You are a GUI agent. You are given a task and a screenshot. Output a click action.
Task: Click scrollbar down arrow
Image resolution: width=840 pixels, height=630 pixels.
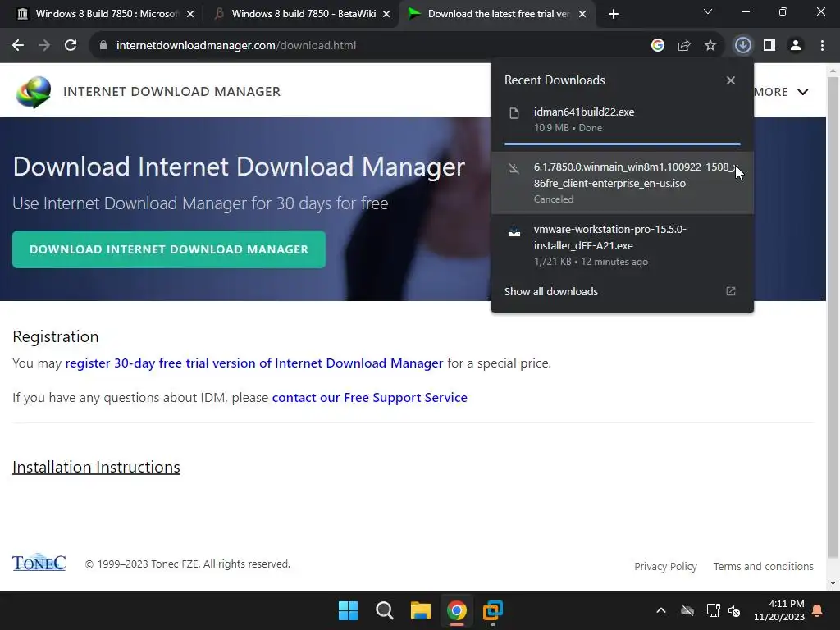(833, 583)
